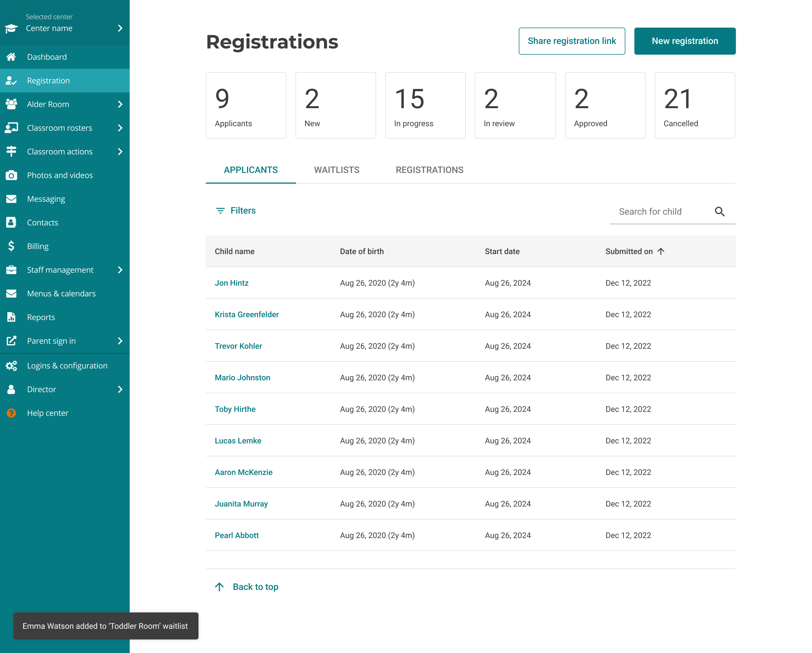Open the Center name selector chevron
This screenshot has height=653, width=812.
[x=120, y=28]
